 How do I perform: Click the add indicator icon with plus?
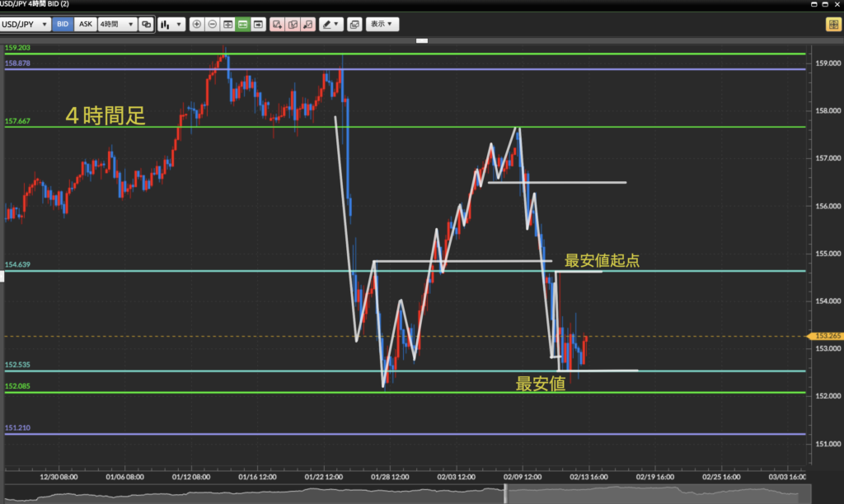pyautogui.click(x=278, y=25)
